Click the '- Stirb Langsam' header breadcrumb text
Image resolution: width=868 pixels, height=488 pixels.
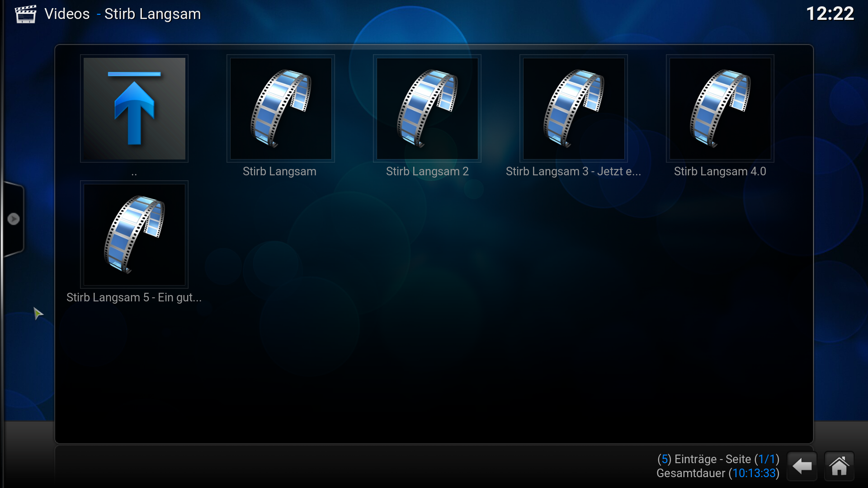coord(149,14)
